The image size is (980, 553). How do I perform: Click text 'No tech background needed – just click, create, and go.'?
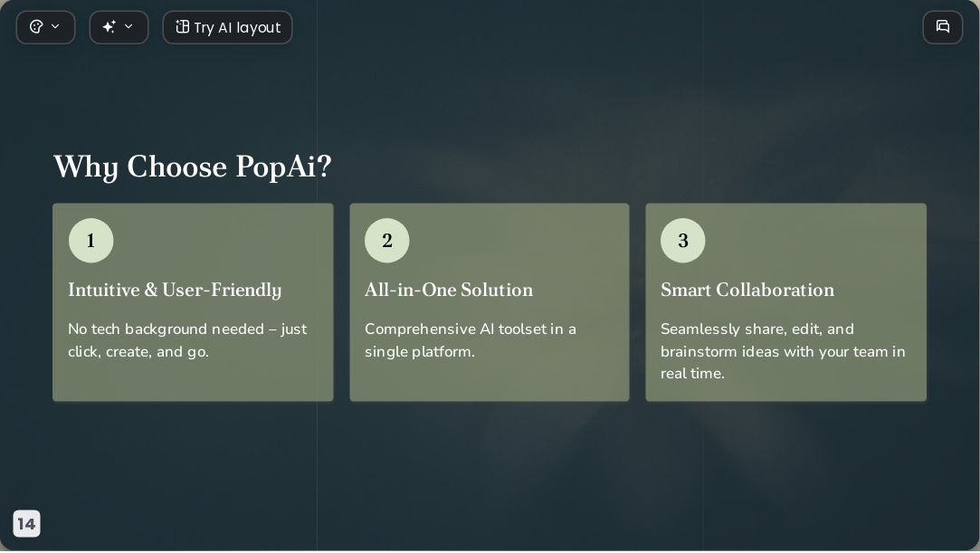click(x=187, y=340)
